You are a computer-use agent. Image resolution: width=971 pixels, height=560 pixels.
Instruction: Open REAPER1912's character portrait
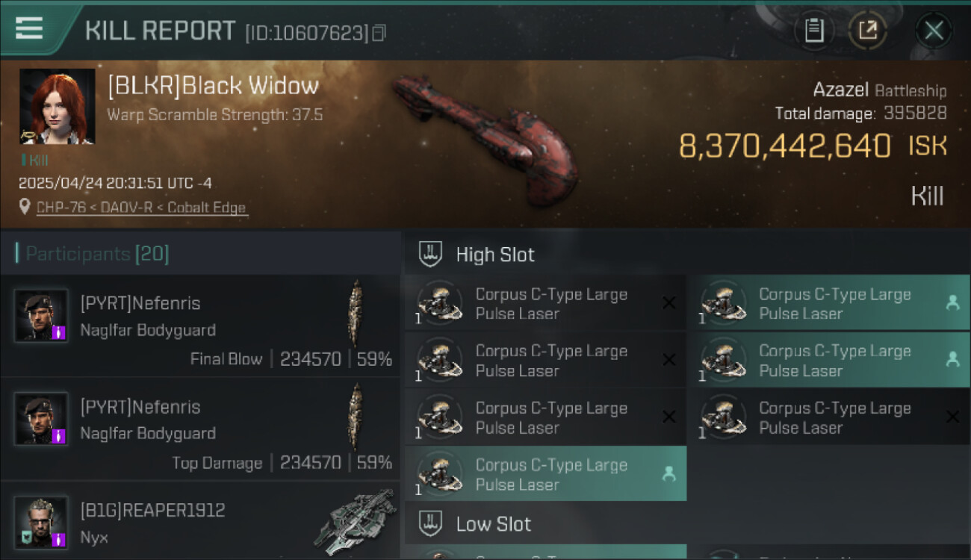point(41,523)
